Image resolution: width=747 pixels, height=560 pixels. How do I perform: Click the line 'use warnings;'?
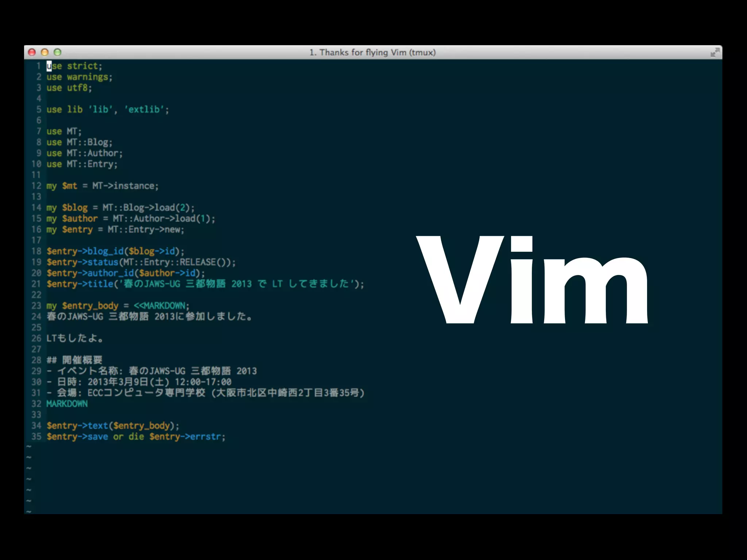pyautogui.click(x=80, y=77)
